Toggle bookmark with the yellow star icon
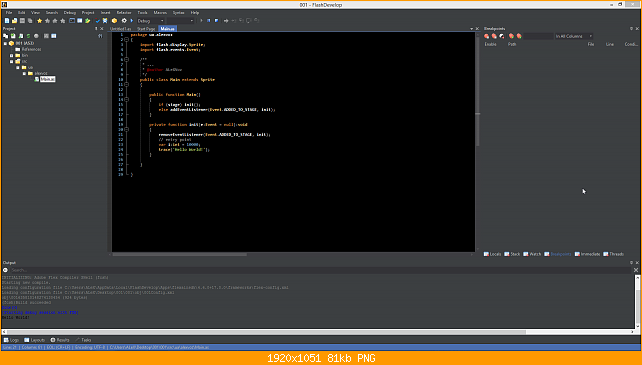 (39, 20)
